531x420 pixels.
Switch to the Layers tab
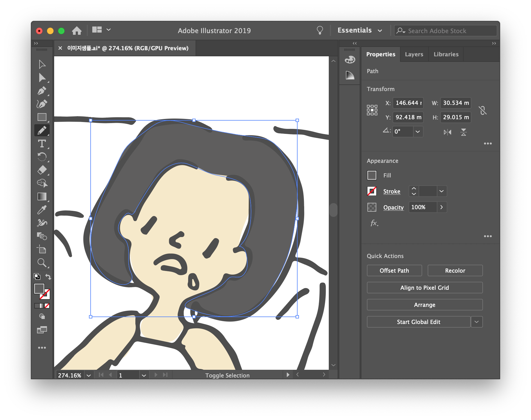[414, 54]
